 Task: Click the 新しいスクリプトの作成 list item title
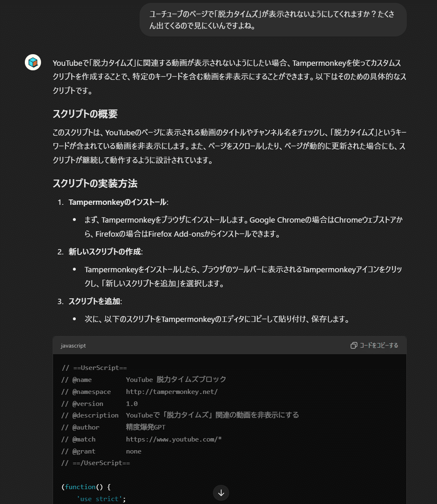pos(105,252)
